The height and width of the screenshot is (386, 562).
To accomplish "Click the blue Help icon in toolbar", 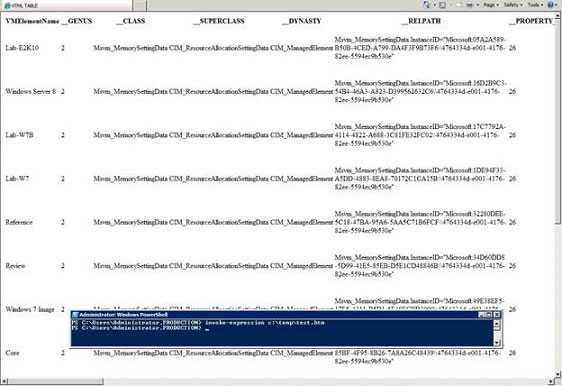I will [551, 5].
